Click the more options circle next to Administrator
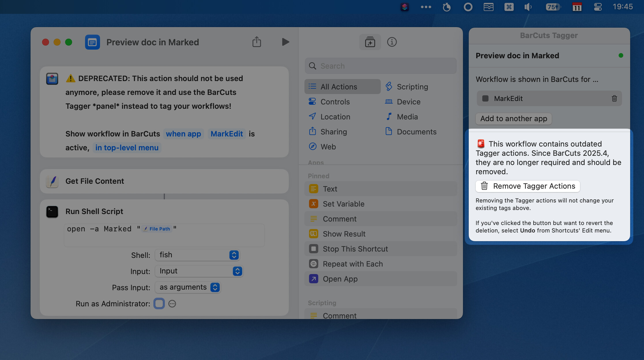Image resolution: width=644 pixels, height=360 pixels. (172, 303)
